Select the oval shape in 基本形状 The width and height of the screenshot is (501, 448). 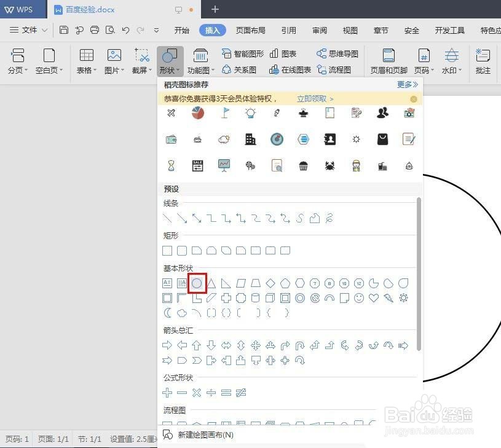(197, 283)
